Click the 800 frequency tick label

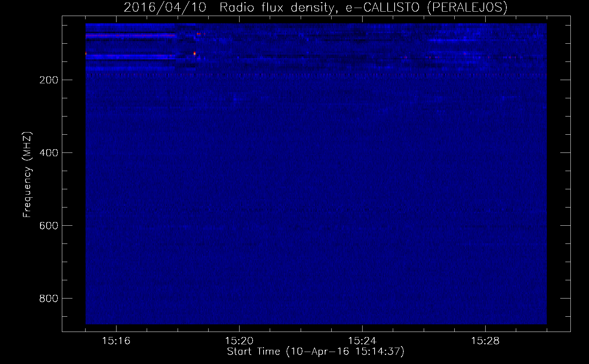click(49, 298)
